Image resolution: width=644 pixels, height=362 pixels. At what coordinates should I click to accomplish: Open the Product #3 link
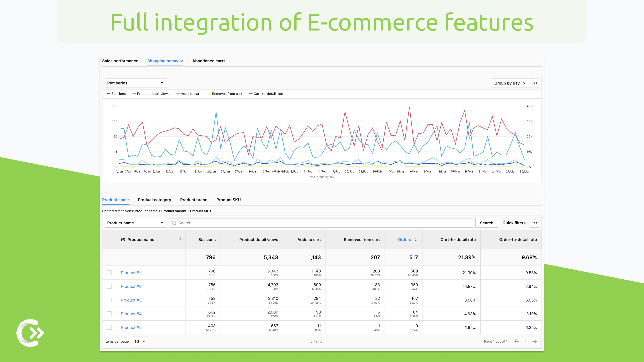tap(131, 300)
